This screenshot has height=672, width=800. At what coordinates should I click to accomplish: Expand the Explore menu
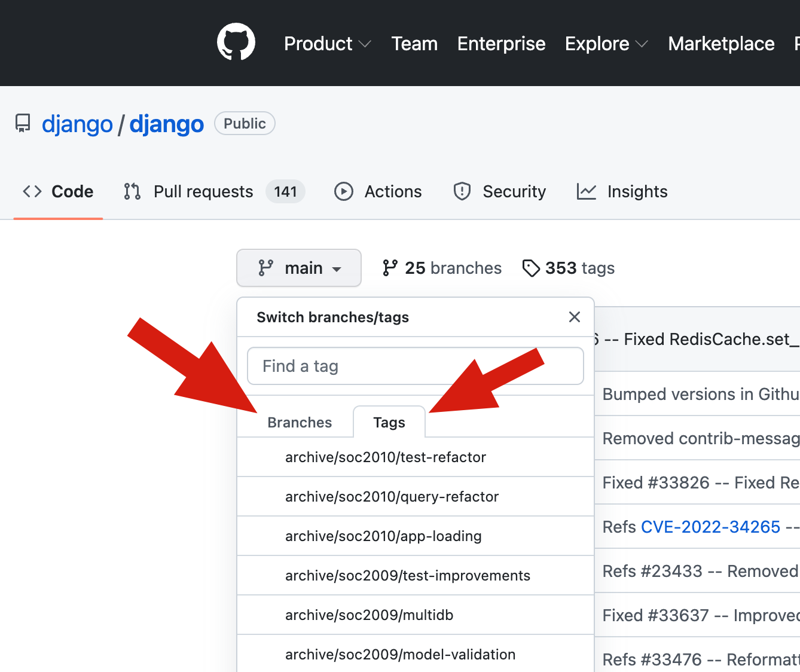pos(606,44)
